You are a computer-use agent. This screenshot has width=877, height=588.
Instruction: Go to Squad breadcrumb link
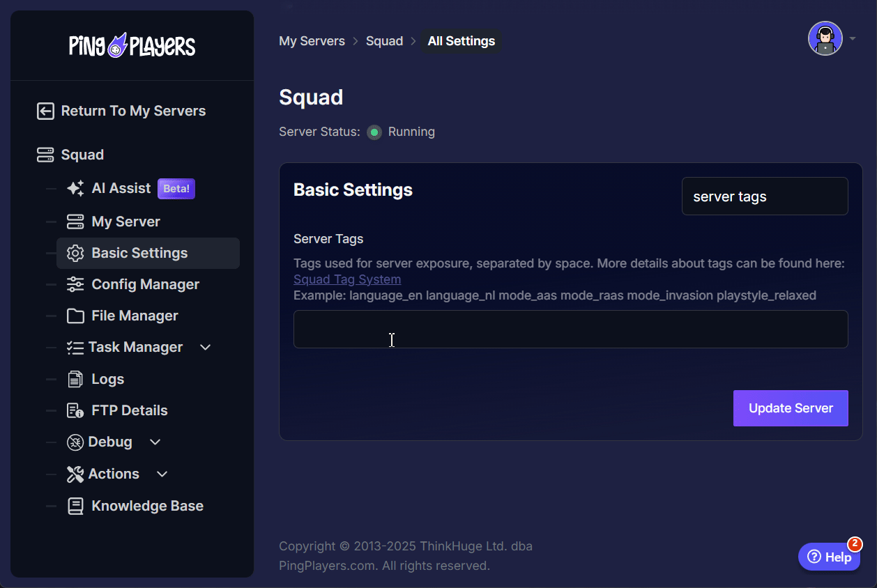point(384,41)
